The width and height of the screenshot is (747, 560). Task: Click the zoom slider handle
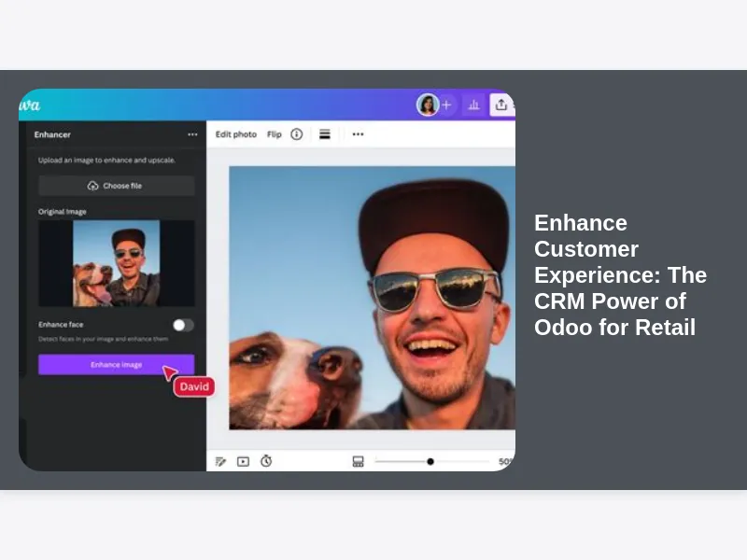click(430, 461)
